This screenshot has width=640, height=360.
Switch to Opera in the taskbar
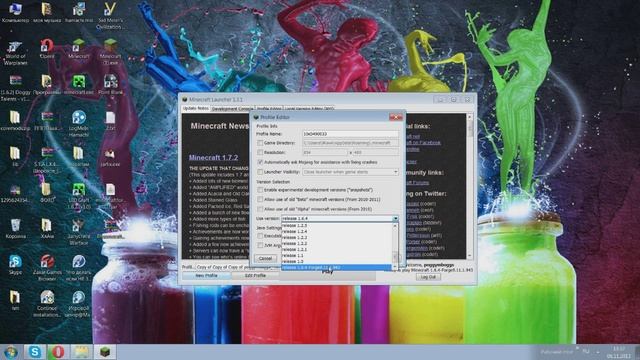tap(58, 351)
